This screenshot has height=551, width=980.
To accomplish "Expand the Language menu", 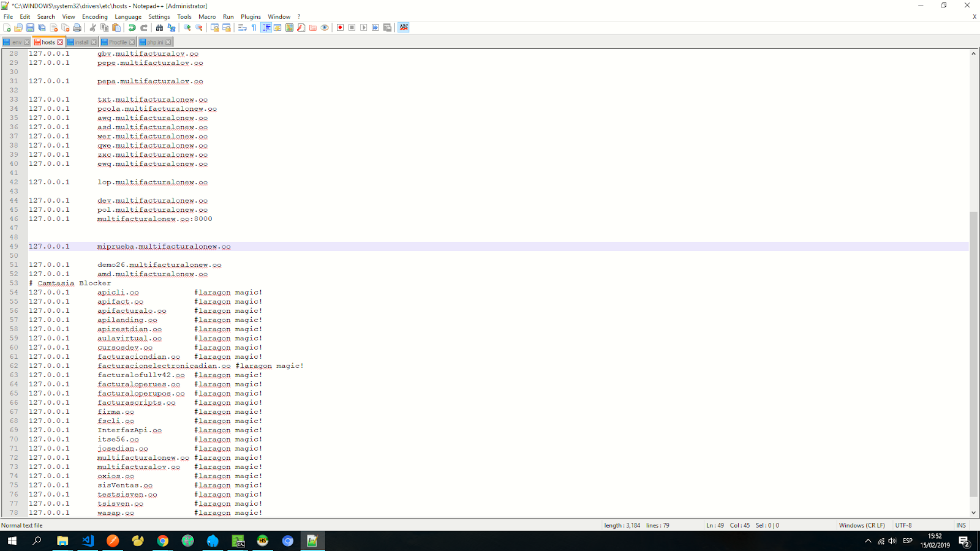I will [128, 17].
